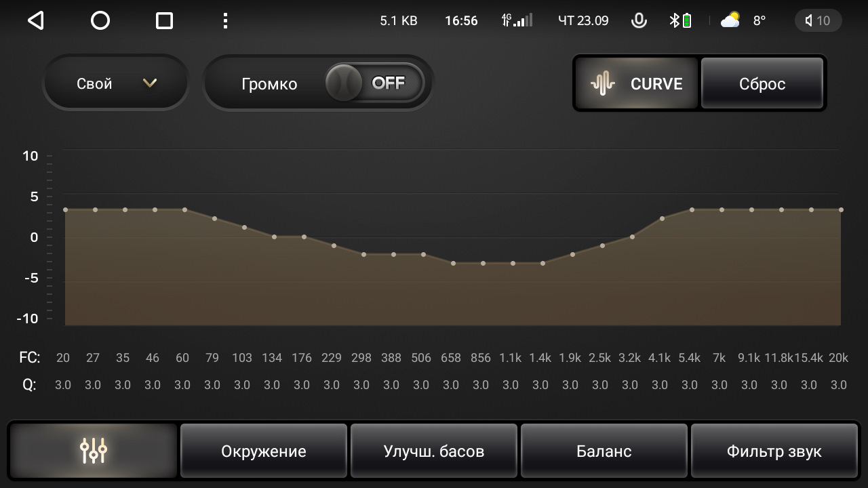
Task: Tap the date ЧТ 23.09
Action: click(583, 21)
